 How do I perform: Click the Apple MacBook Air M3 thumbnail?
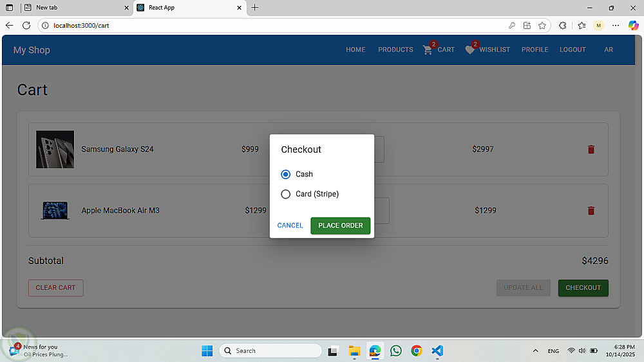[55, 211]
